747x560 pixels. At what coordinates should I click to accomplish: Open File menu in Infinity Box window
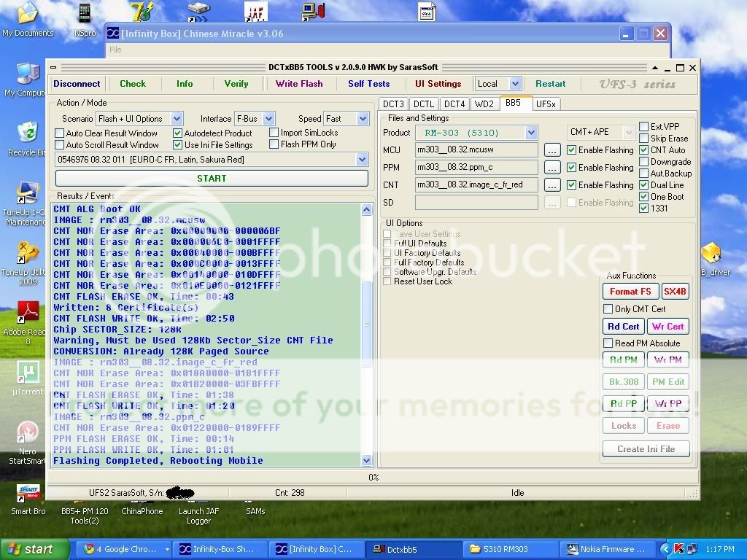click(x=116, y=50)
